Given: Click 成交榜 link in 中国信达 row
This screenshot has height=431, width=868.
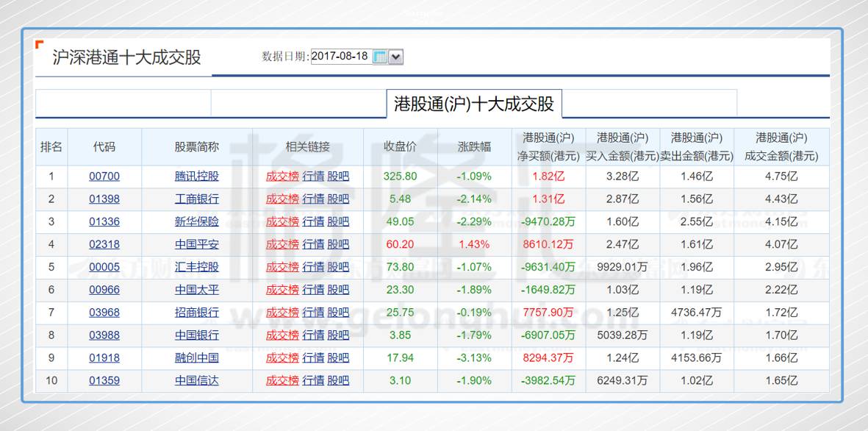Looking at the screenshot, I should (x=282, y=380).
